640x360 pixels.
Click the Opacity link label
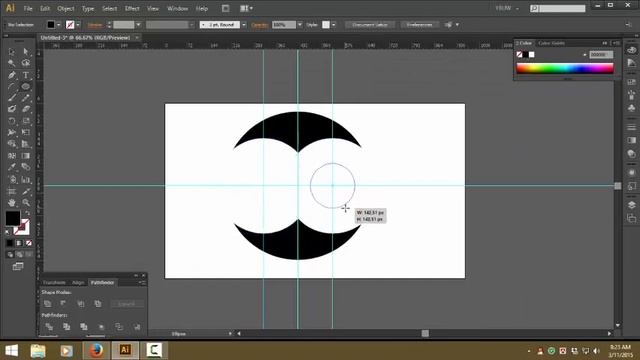pyautogui.click(x=260, y=25)
